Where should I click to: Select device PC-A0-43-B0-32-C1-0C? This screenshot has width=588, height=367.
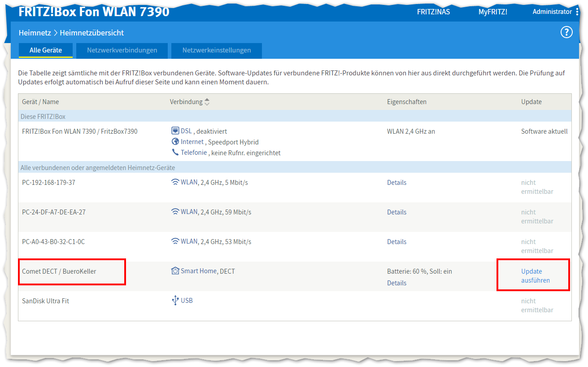(x=53, y=242)
